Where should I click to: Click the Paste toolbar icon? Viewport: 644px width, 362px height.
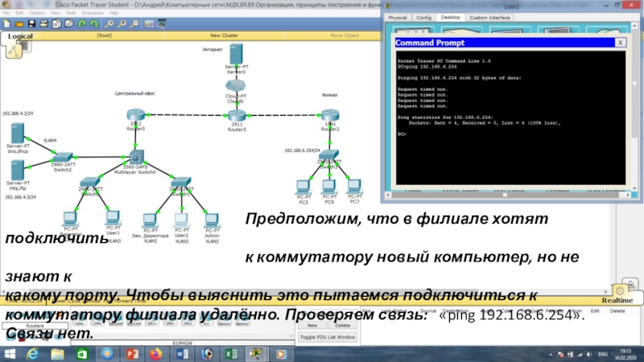[69, 24]
